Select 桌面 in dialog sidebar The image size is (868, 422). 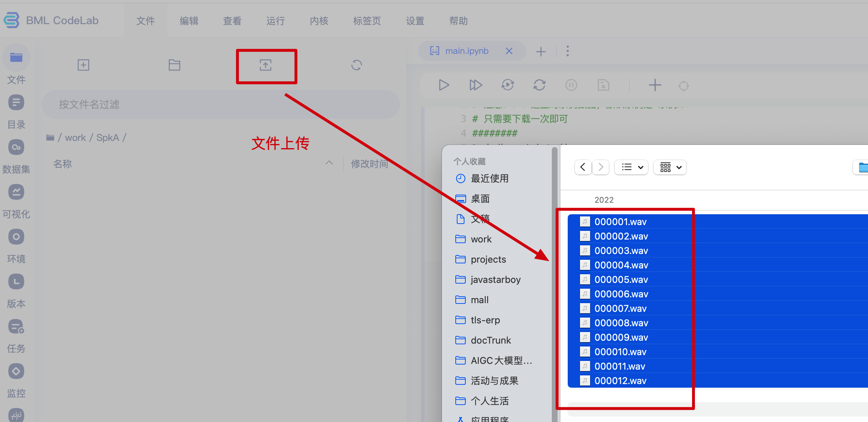click(480, 199)
